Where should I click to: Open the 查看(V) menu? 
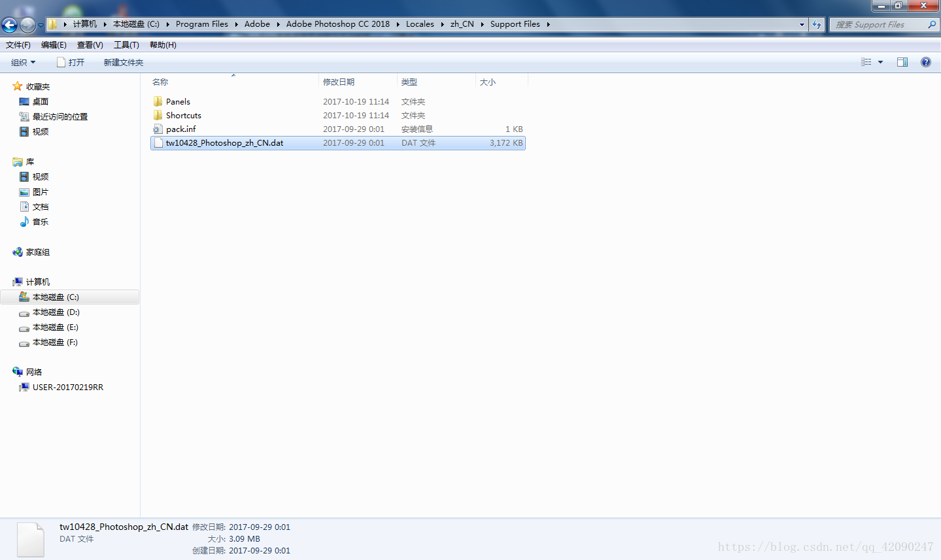point(90,45)
